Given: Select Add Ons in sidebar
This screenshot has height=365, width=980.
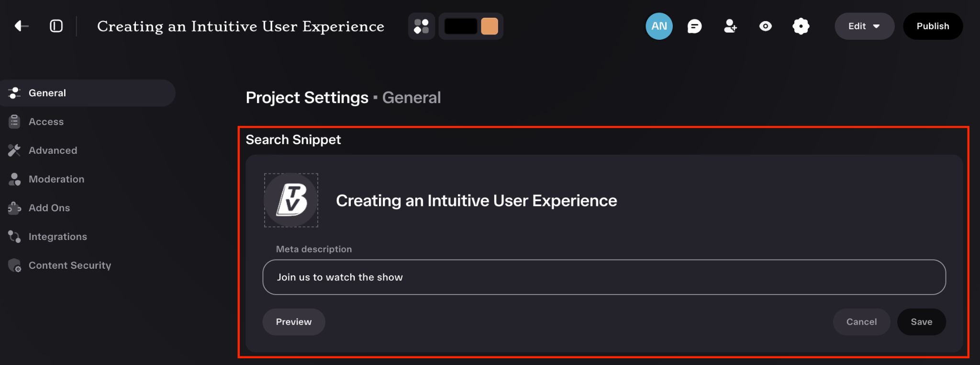Looking at the screenshot, I should point(49,208).
